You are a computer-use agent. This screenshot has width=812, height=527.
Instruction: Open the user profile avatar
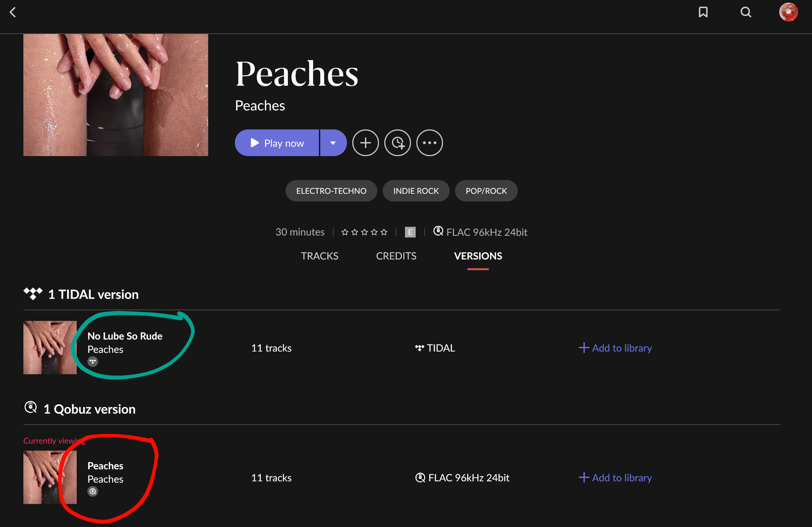788,12
